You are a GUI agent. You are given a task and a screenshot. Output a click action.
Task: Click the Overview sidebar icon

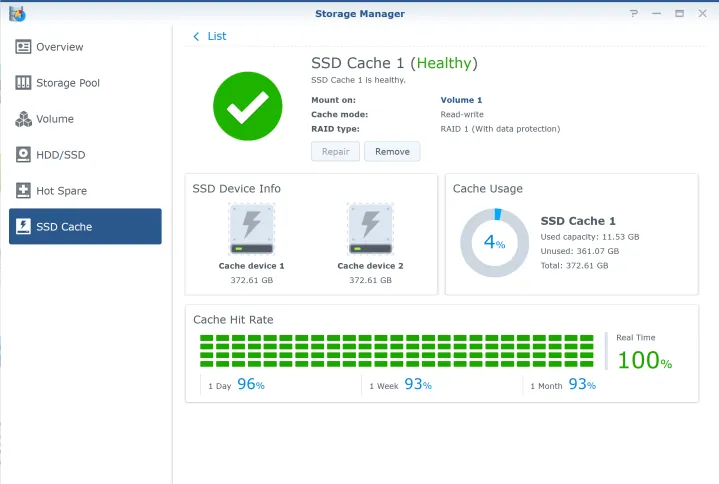23,47
